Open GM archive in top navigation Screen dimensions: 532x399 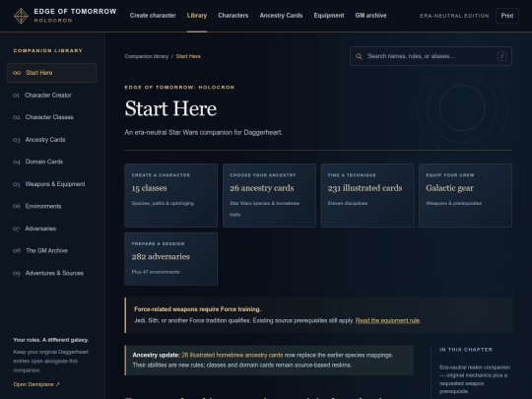point(370,16)
